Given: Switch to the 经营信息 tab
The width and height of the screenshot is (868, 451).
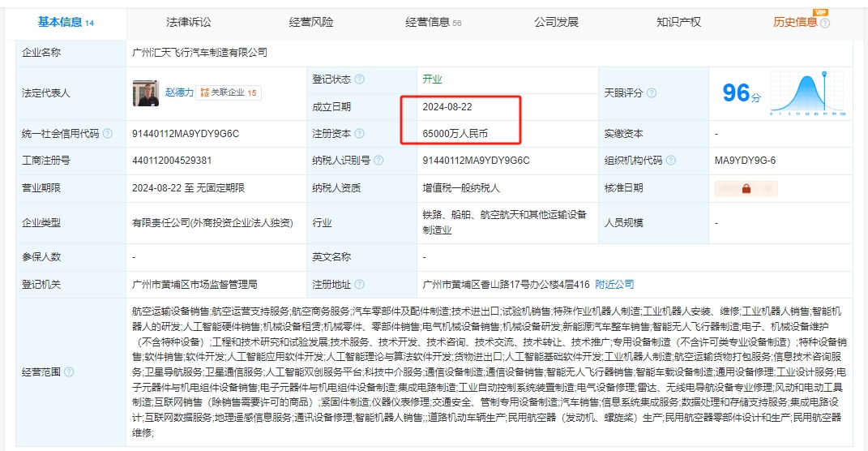Looking at the screenshot, I should coord(433,22).
